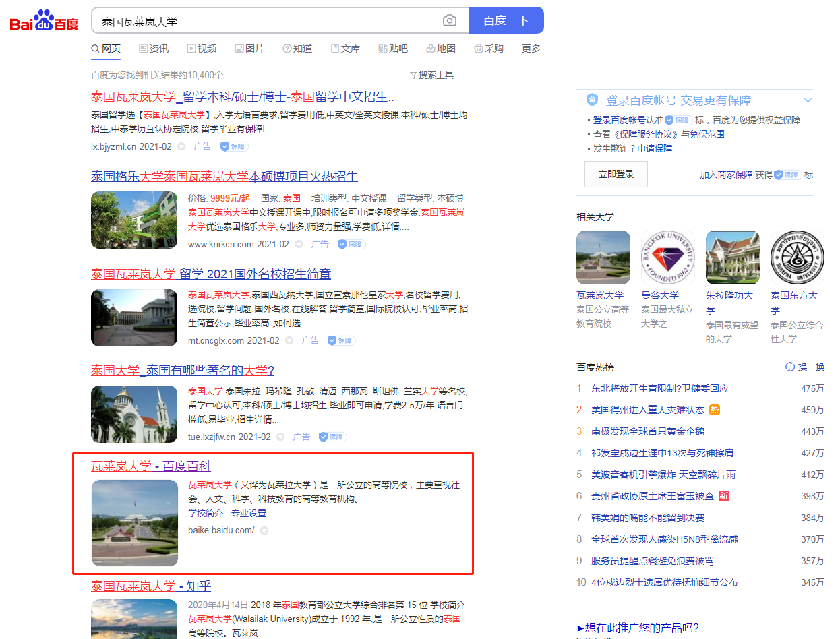Click the 申请保障 link
This screenshot has width=840, height=639.
coord(655,148)
